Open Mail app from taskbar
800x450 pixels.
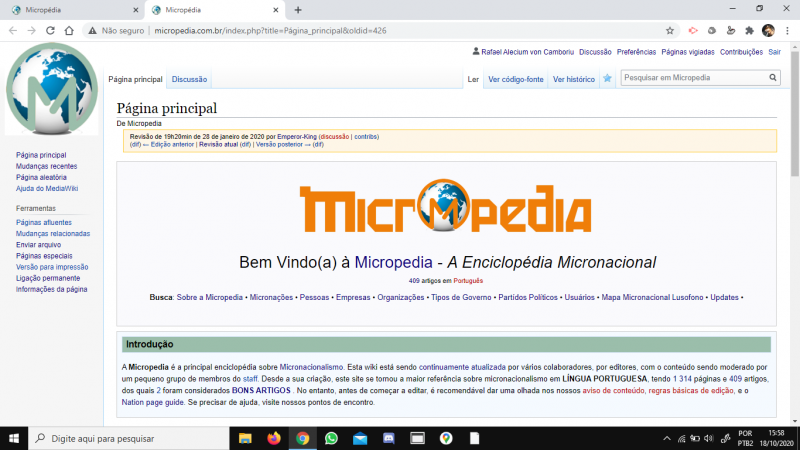360,438
